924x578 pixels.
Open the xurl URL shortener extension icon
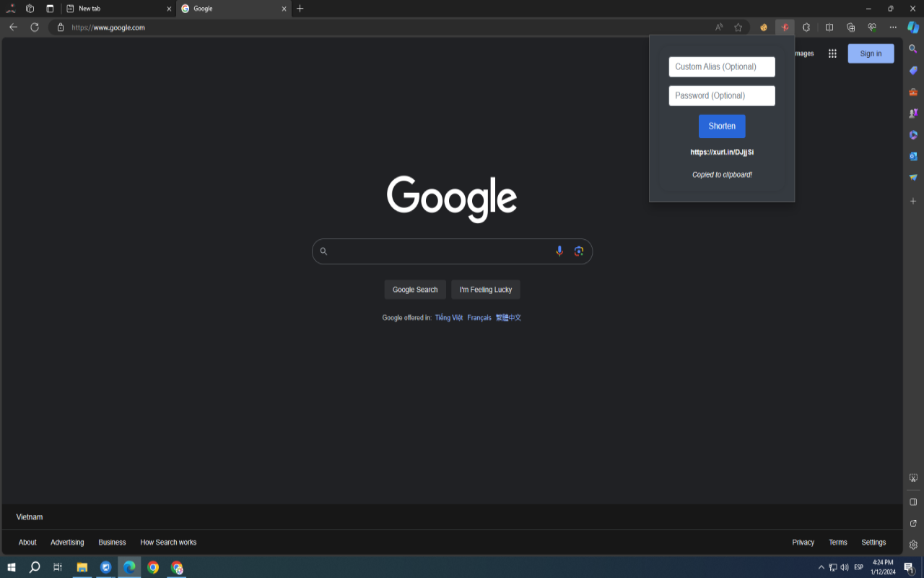(x=785, y=27)
